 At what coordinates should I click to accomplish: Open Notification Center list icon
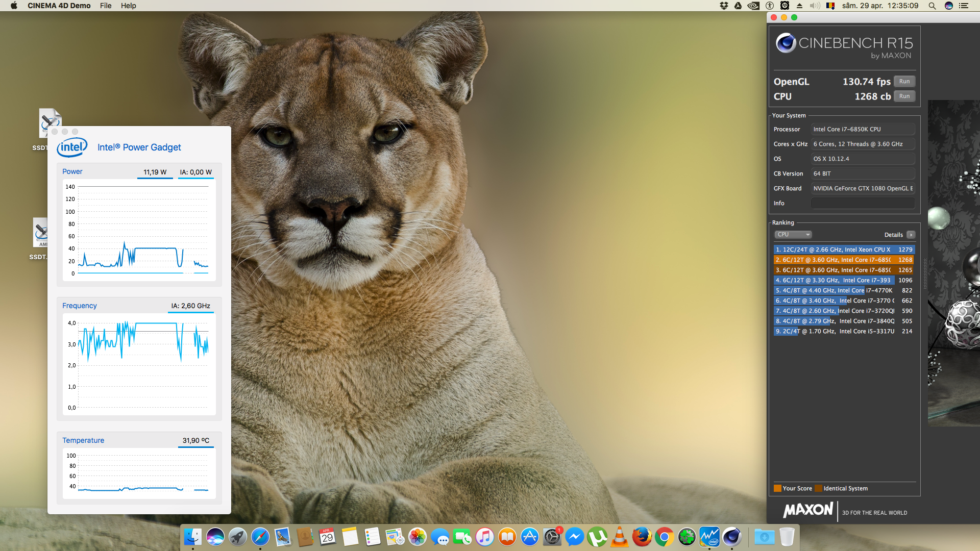[964, 6]
